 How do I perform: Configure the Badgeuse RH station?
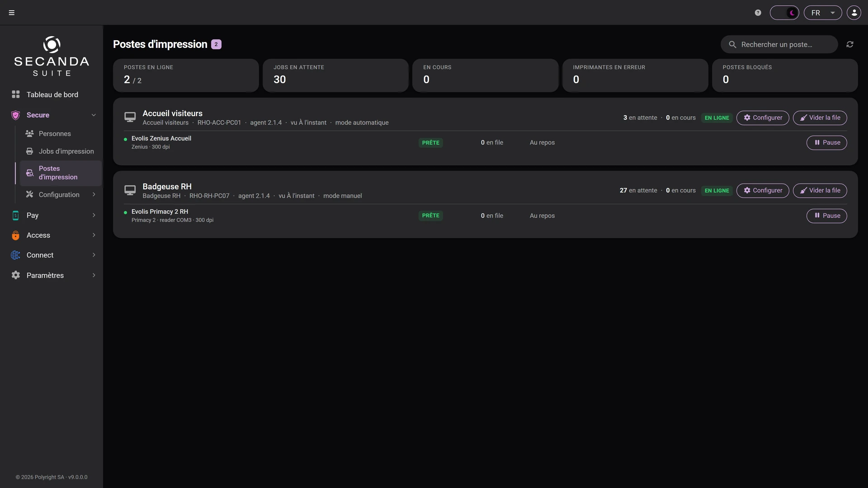(x=763, y=191)
